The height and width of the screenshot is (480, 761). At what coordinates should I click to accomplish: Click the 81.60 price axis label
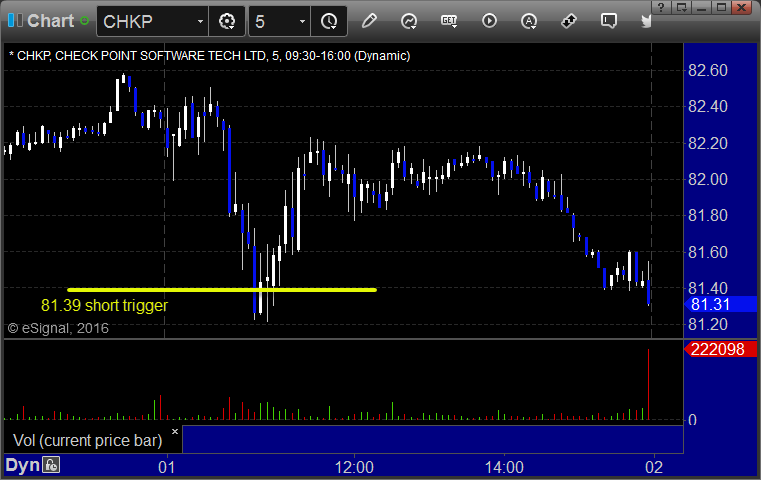tap(708, 252)
